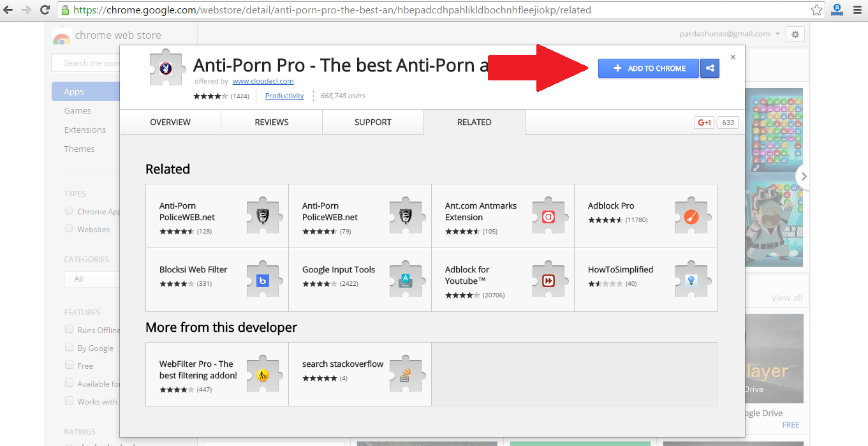Screen dimensions: 868x446
Task: Toggle the By Google checkbox
Action: point(69,348)
